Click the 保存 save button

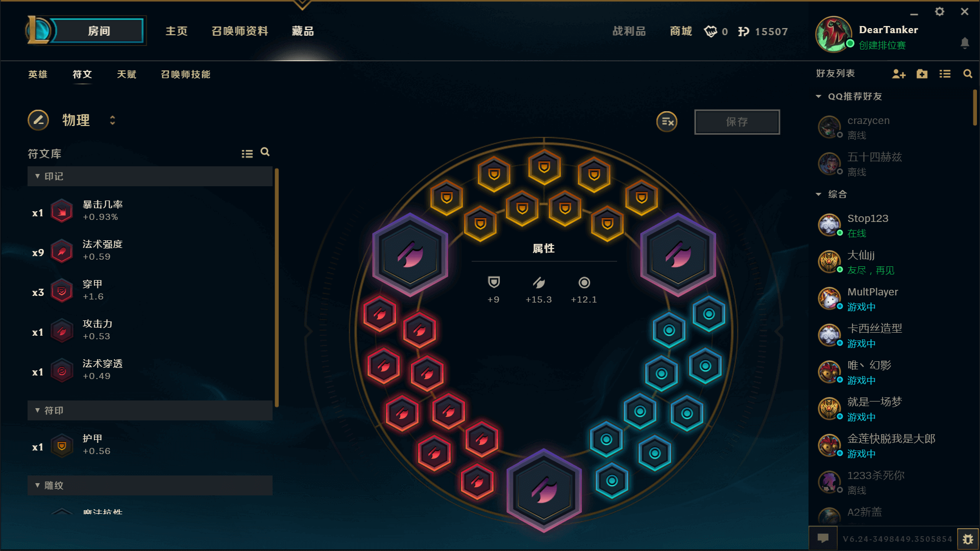point(737,122)
